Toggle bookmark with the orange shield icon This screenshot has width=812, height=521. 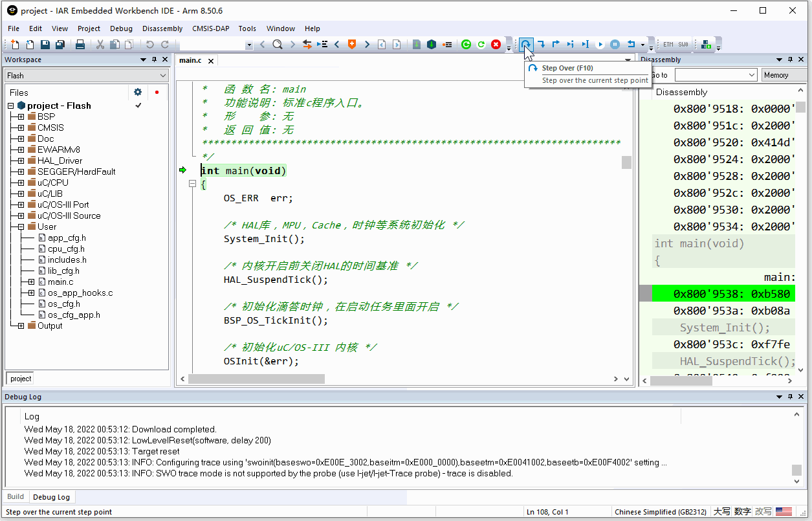point(352,45)
